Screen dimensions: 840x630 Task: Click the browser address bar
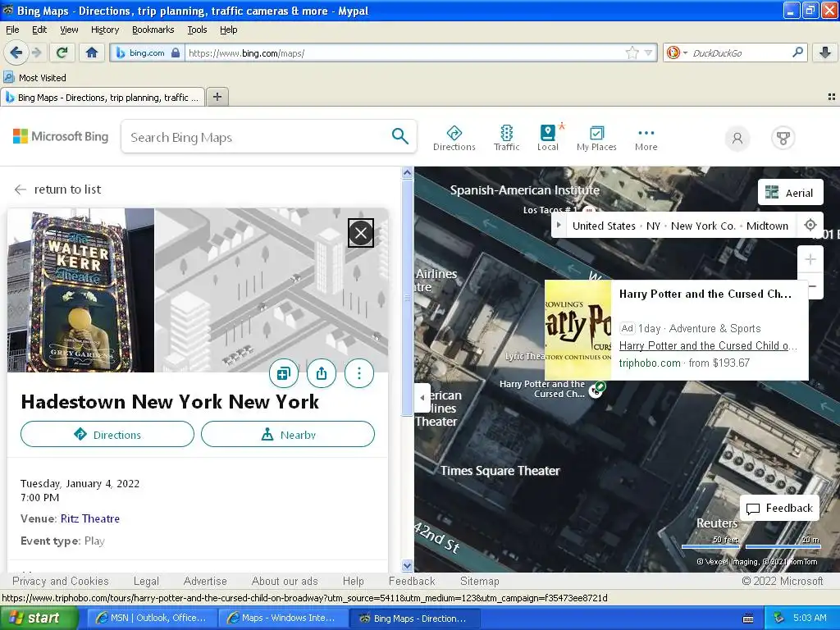404,52
